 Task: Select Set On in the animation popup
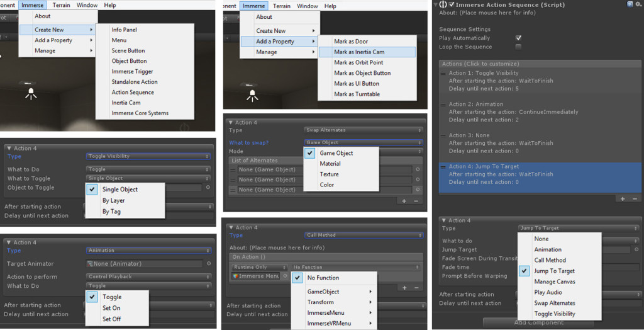(117, 308)
